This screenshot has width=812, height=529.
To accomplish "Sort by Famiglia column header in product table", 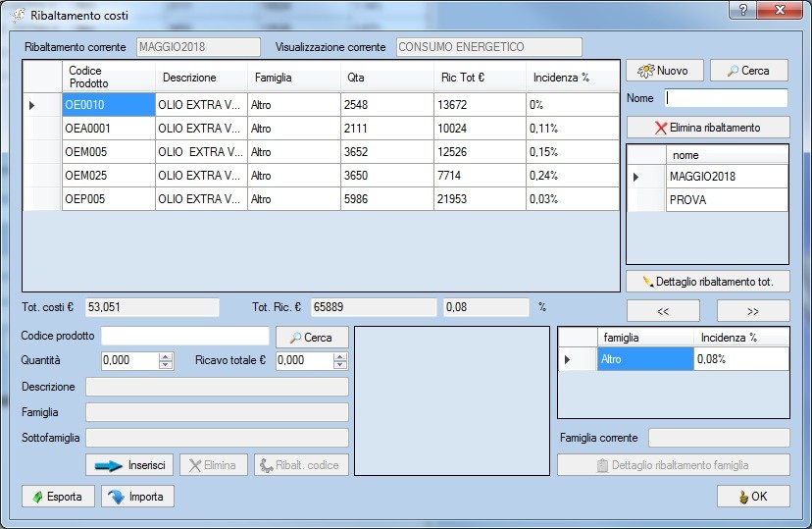I will coord(293,77).
